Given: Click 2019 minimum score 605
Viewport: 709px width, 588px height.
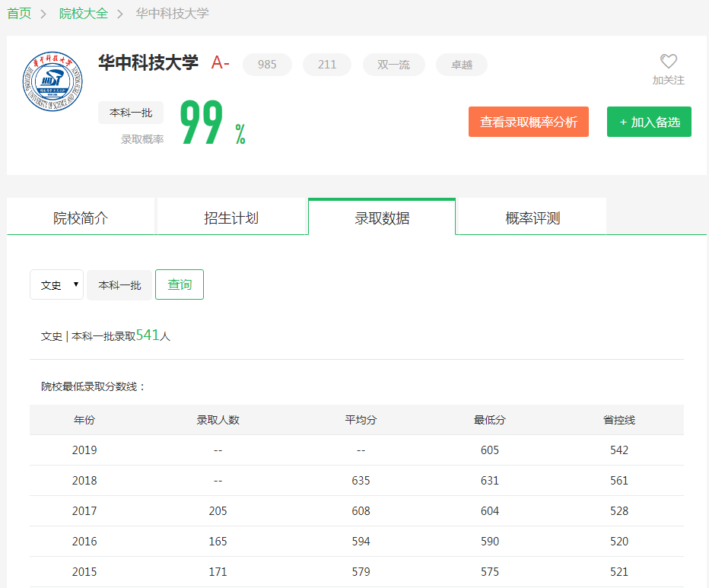Looking at the screenshot, I should coord(490,450).
